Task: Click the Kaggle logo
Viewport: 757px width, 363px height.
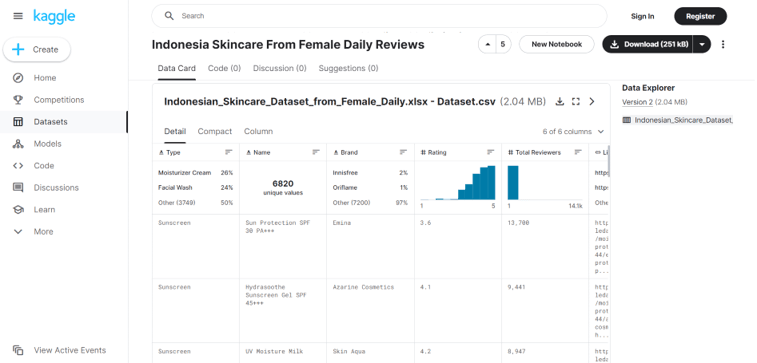Action: [54, 16]
